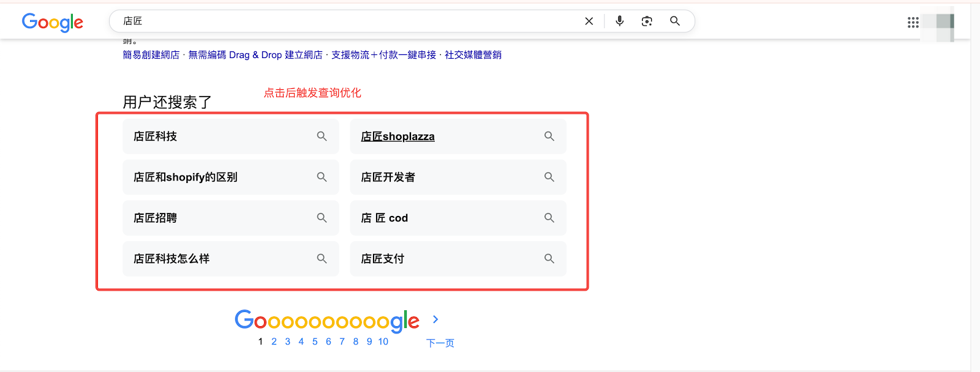This screenshot has width=980, height=372.
Task: Click the search icon beside 店匠招聘
Action: (x=322, y=218)
